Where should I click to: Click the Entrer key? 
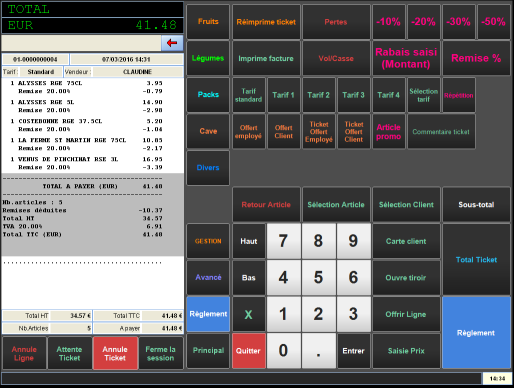[x=354, y=351]
